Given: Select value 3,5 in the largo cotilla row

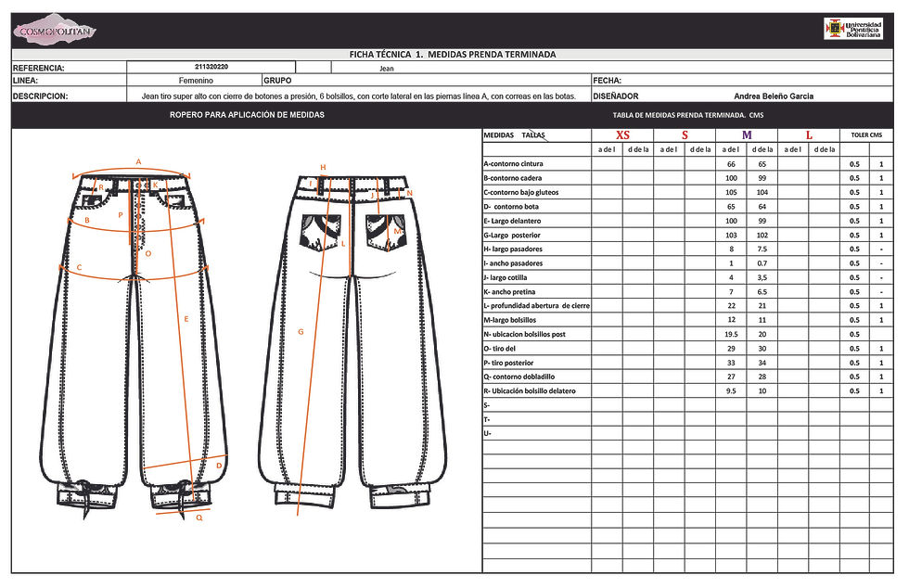Looking at the screenshot, I should click(x=762, y=277).
